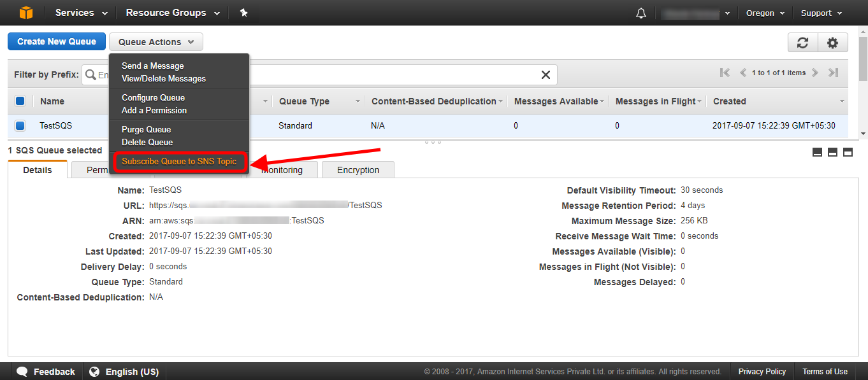
Task: Click Subscribe Queue to SNS Topic
Action: point(179,161)
